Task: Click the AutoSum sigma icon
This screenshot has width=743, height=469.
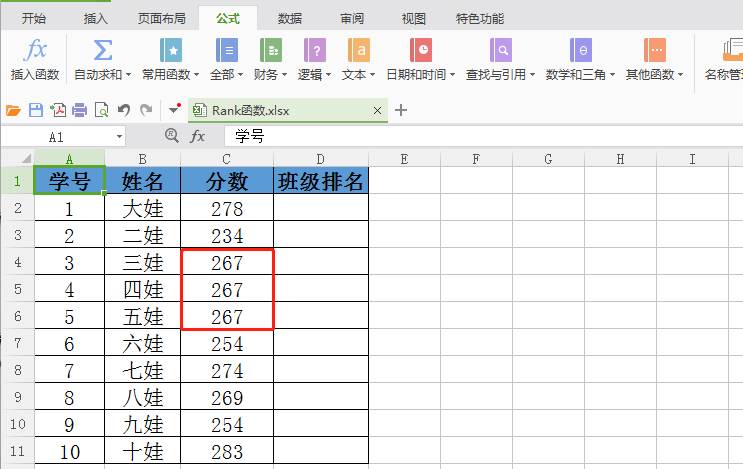Action: (x=103, y=50)
